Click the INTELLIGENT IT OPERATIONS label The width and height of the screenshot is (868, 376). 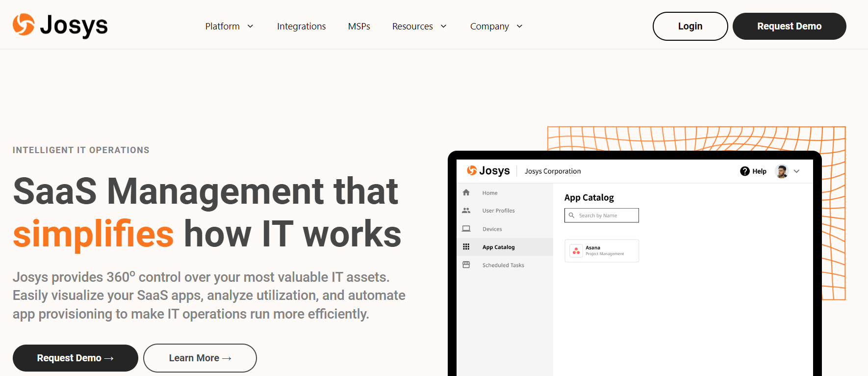81,150
